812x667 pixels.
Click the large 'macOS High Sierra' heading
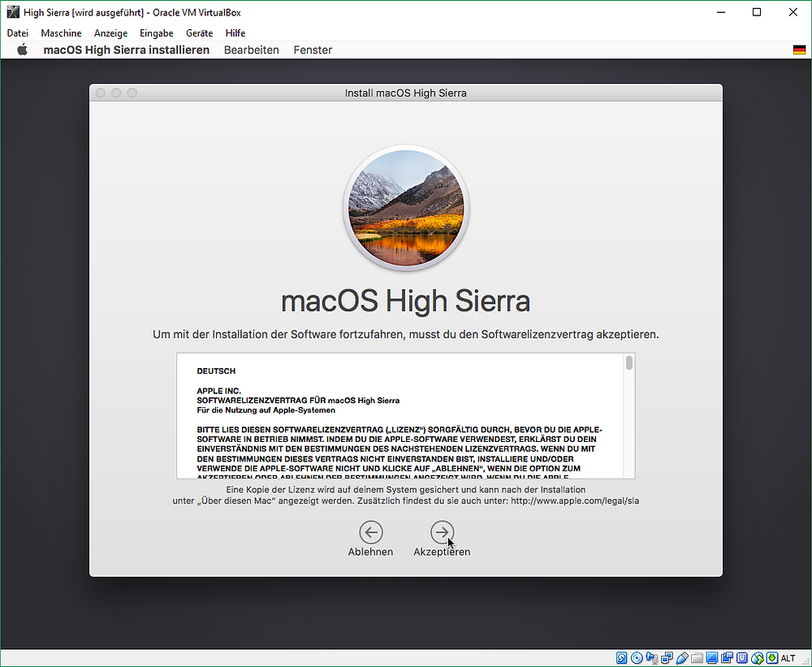coord(406,301)
